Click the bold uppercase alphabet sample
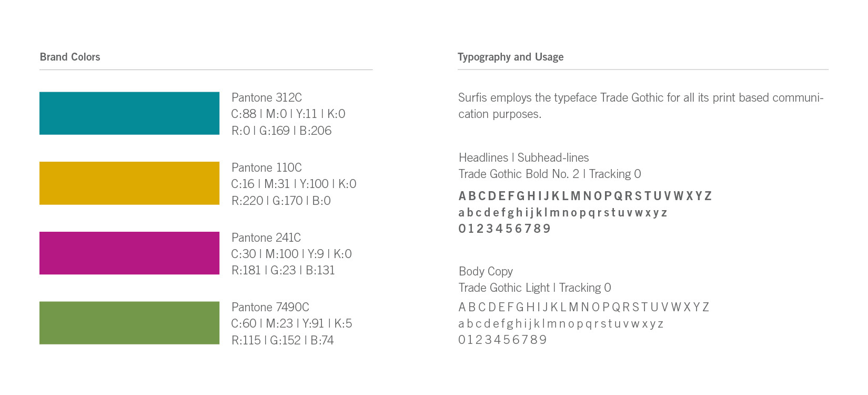The width and height of the screenshot is (868, 395). [585, 196]
